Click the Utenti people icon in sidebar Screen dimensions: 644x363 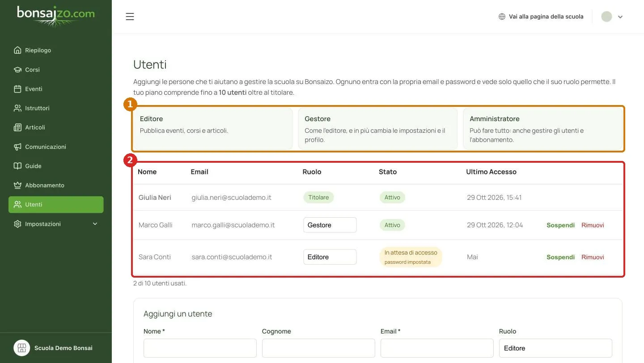[x=17, y=204]
